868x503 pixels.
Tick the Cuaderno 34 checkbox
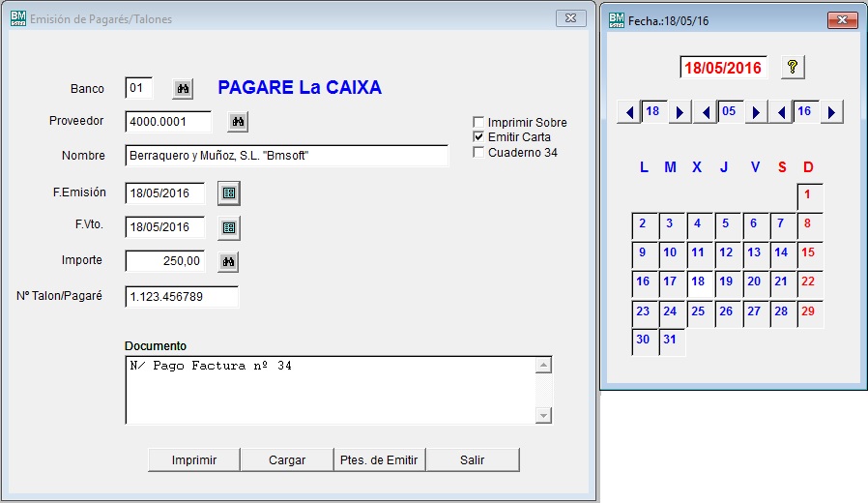tap(478, 152)
